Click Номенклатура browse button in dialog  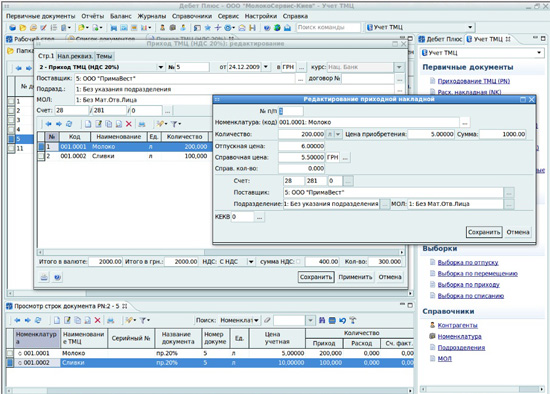point(464,123)
